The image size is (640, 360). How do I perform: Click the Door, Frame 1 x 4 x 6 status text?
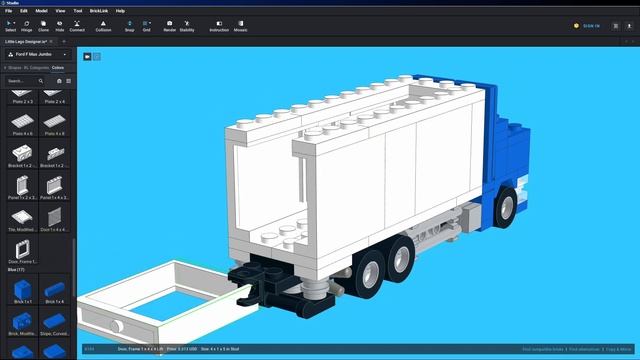[x=140, y=349]
